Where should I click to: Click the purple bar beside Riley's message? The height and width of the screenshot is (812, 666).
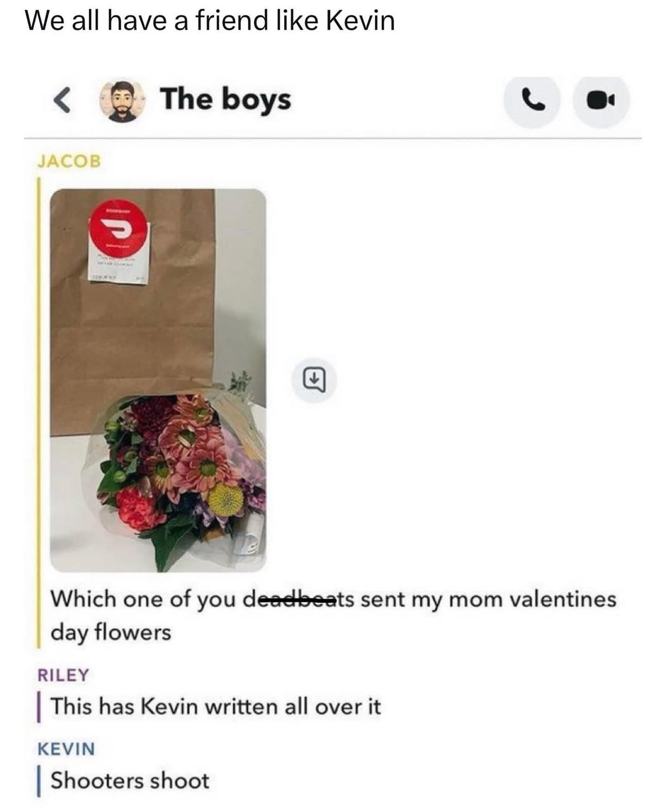(39, 707)
